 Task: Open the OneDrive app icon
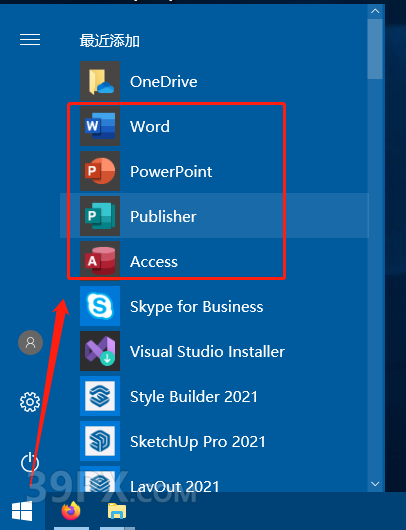pos(100,81)
